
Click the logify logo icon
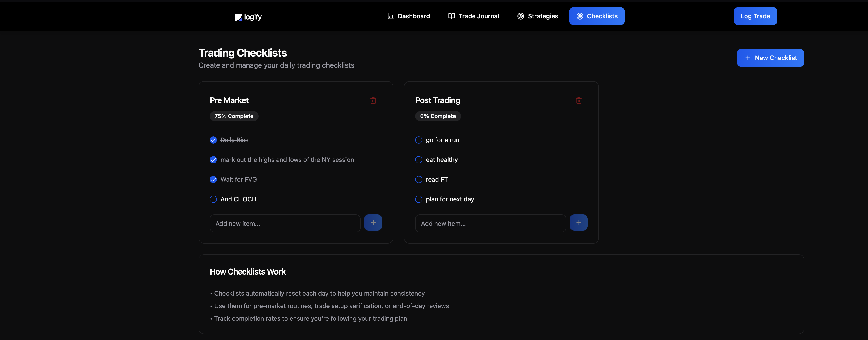[x=238, y=17]
